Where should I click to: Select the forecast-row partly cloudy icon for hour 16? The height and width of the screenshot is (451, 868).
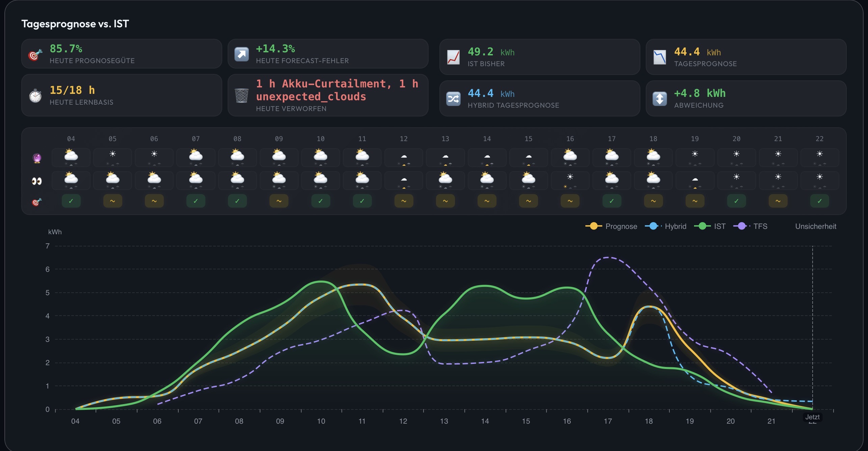(x=570, y=155)
